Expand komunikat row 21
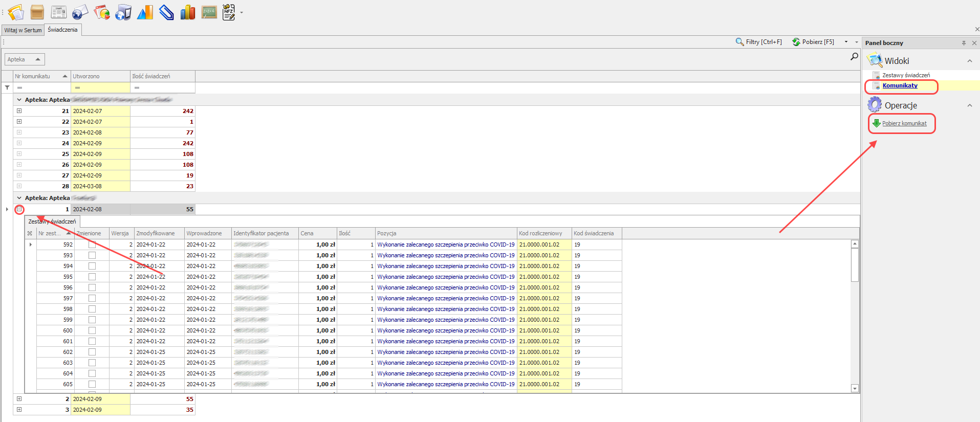Viewport: 980px width, 422px height. [19, 111]
